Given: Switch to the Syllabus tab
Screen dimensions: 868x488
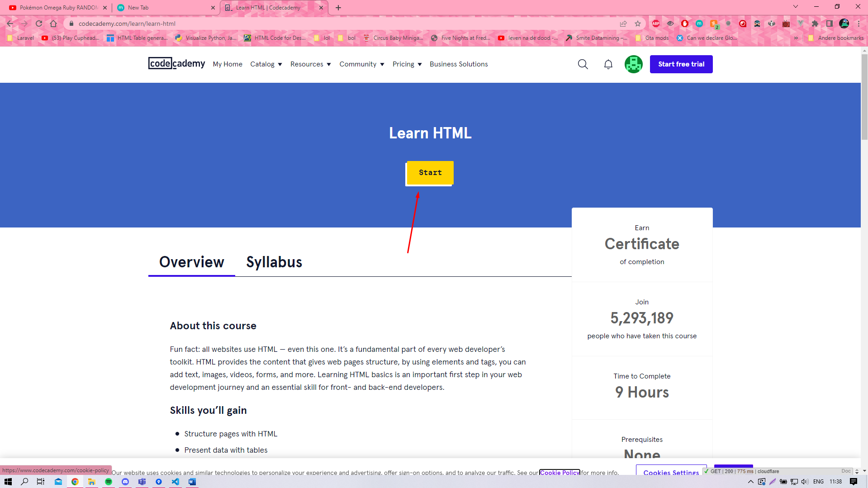Looking at the screenshot, I should tap(274, 262).
